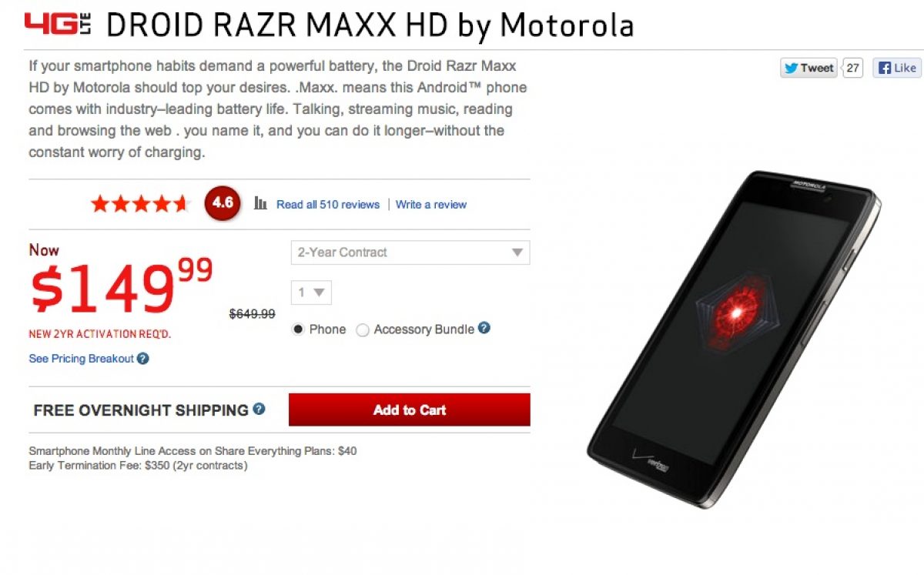Viewport: 924px width, 575px height.
Task: Expand the 2-Year Contract dropdown
Action: 410,252
